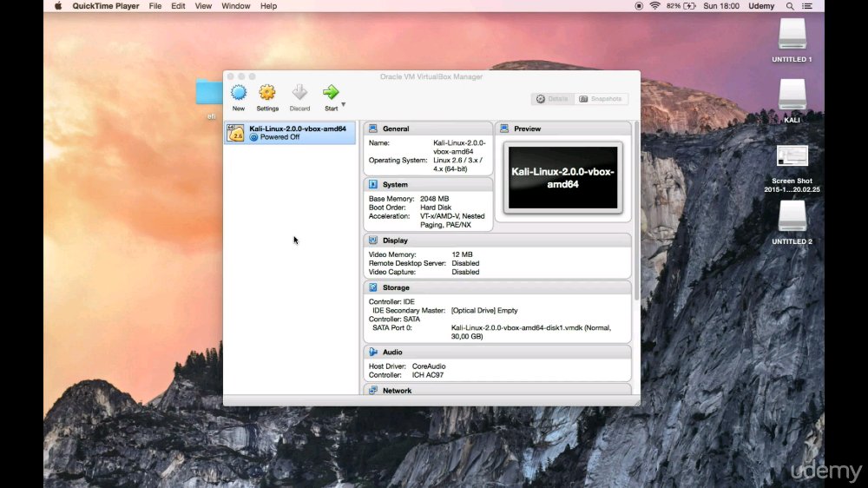Select the UNTITLED 1 drive icon
Screen dimensions: 868x488
coord(792,35)
